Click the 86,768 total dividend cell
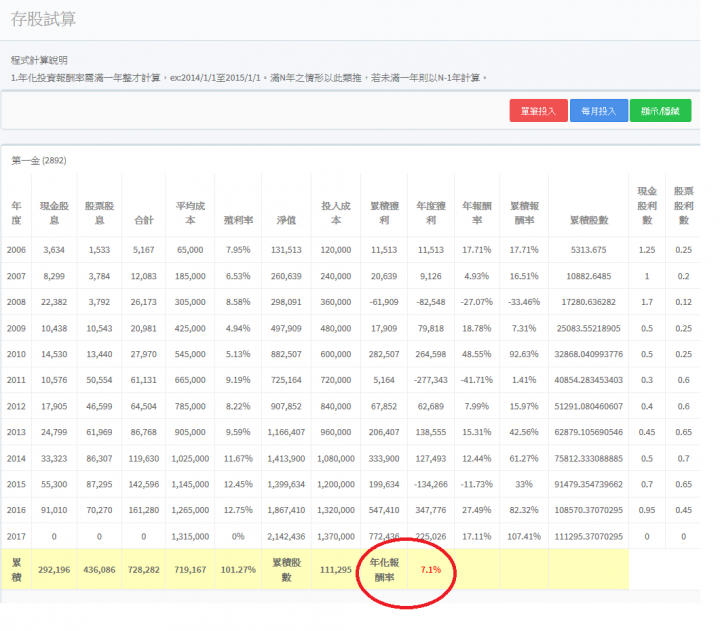 coord(144,432)
